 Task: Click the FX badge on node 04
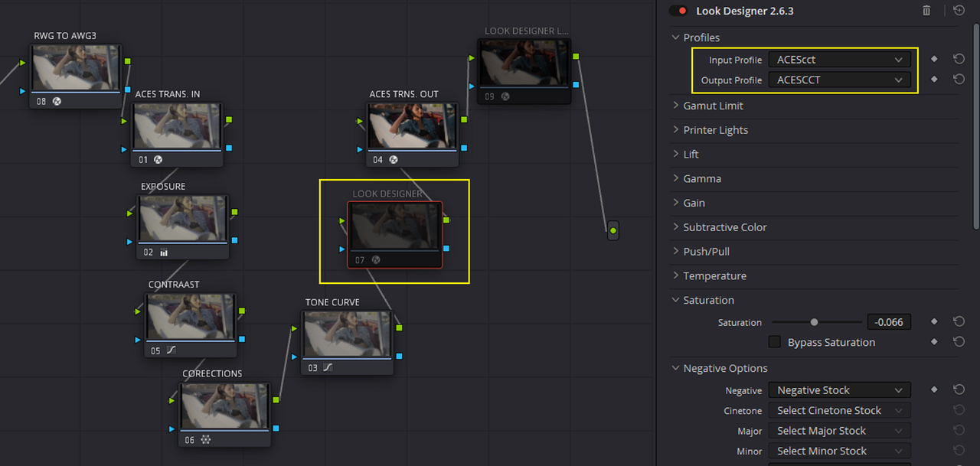click(x=394, y=160)
